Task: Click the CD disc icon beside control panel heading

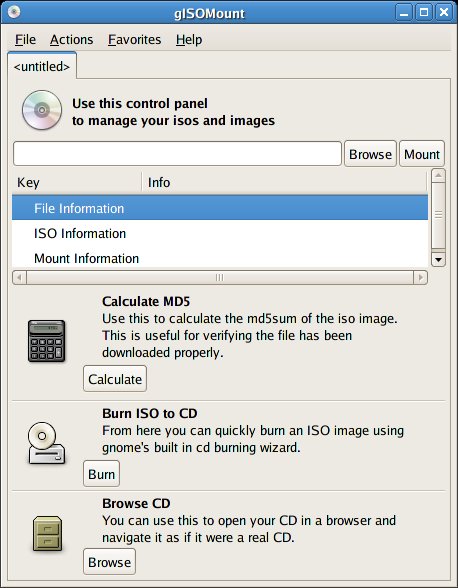Action: 42,110
